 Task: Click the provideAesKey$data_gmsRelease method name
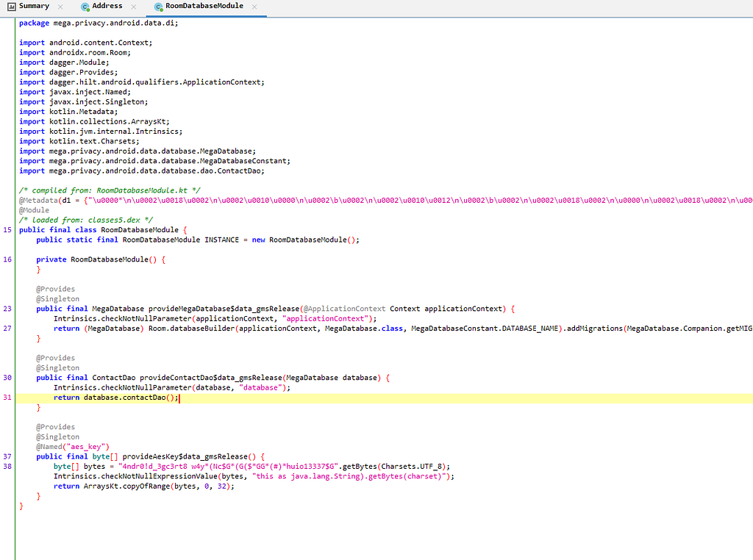[x=185, y=456]
